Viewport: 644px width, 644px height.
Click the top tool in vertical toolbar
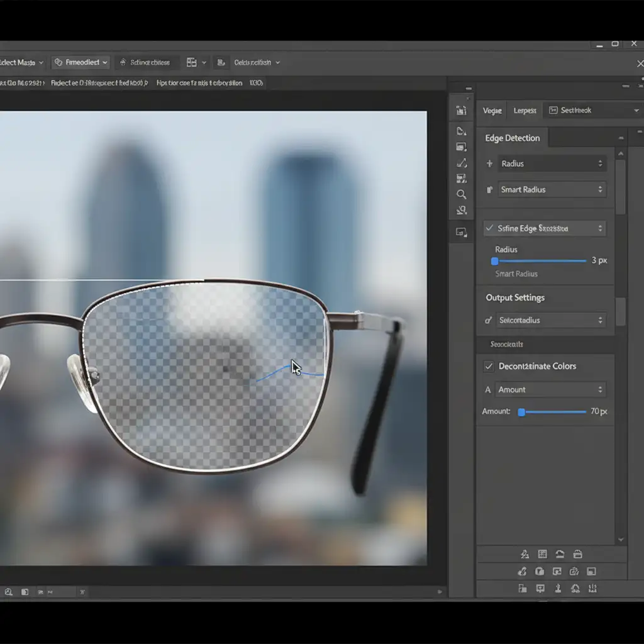462,110
